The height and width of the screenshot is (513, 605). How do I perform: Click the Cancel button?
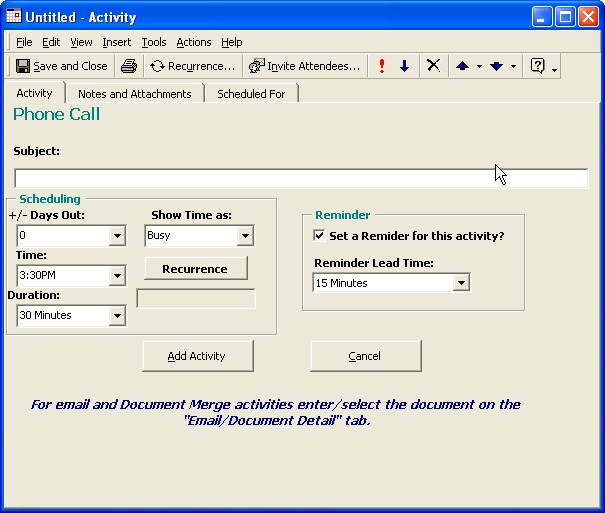tap(365, 356)
